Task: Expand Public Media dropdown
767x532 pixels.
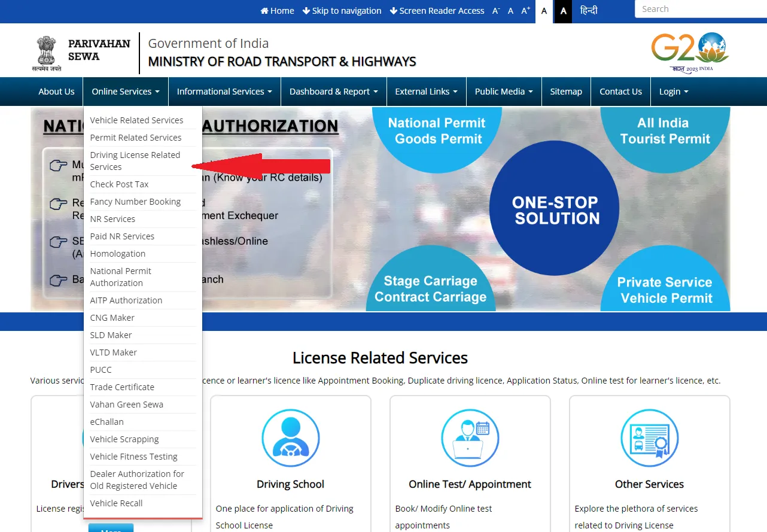Action: point(504,92)
